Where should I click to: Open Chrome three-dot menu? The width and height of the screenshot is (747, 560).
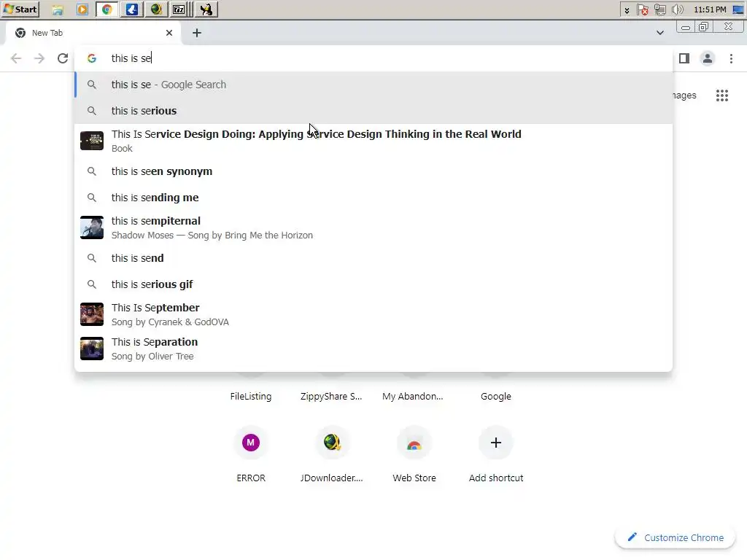[731, 58]
